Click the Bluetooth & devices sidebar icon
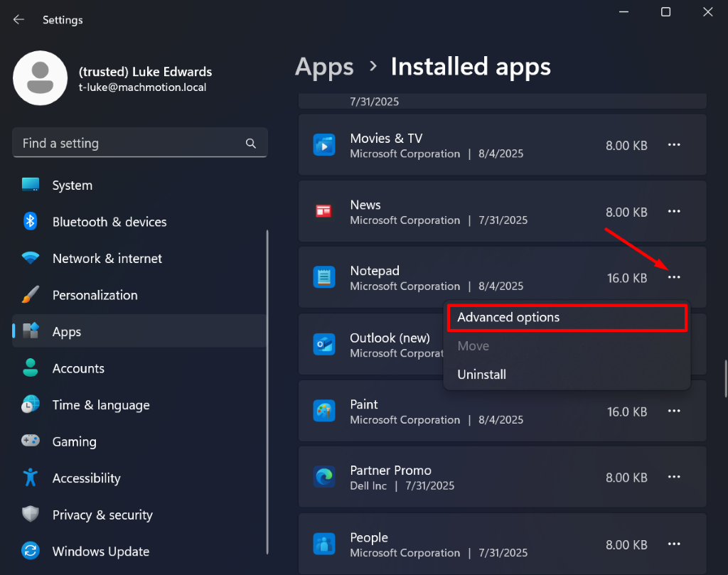Screen dimensions: 728x575 [x=30, y=222]
